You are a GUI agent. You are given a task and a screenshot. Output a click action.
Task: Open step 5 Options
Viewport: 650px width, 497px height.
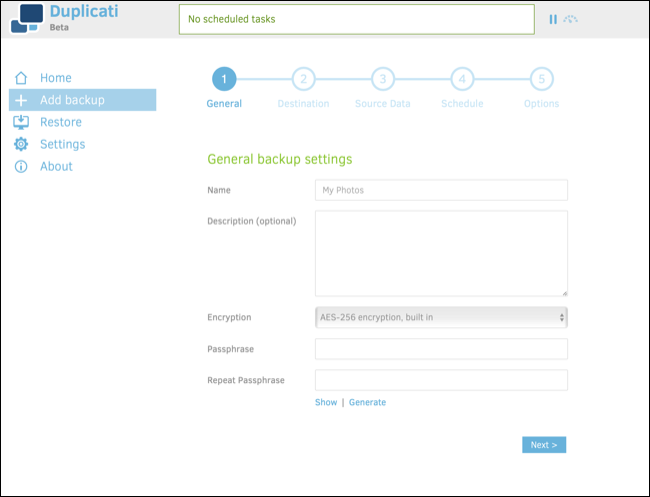(541, 79)
